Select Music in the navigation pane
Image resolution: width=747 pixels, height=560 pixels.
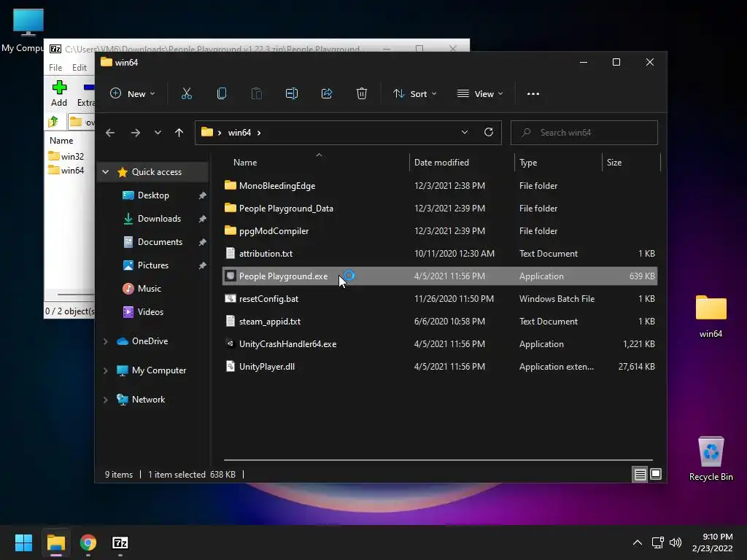point(149,289)
